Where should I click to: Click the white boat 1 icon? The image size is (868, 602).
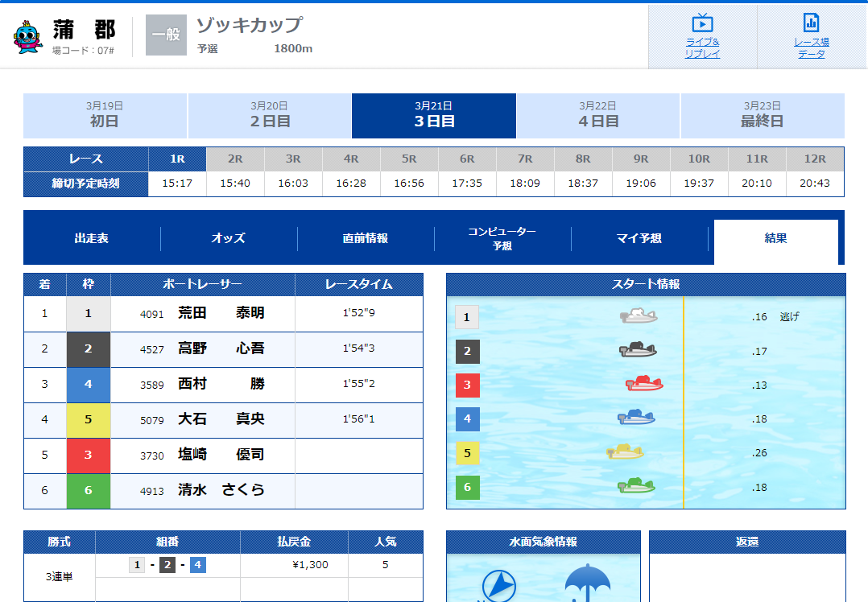(x=639, y=315)
